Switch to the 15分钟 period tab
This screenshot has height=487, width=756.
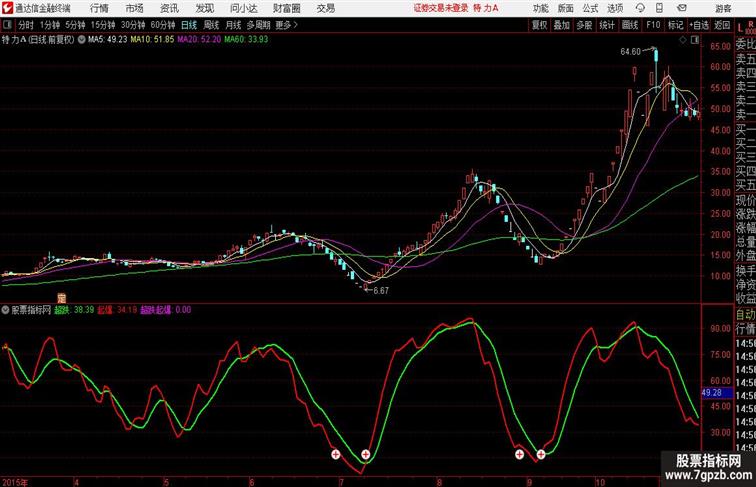[x=103, y=25]
